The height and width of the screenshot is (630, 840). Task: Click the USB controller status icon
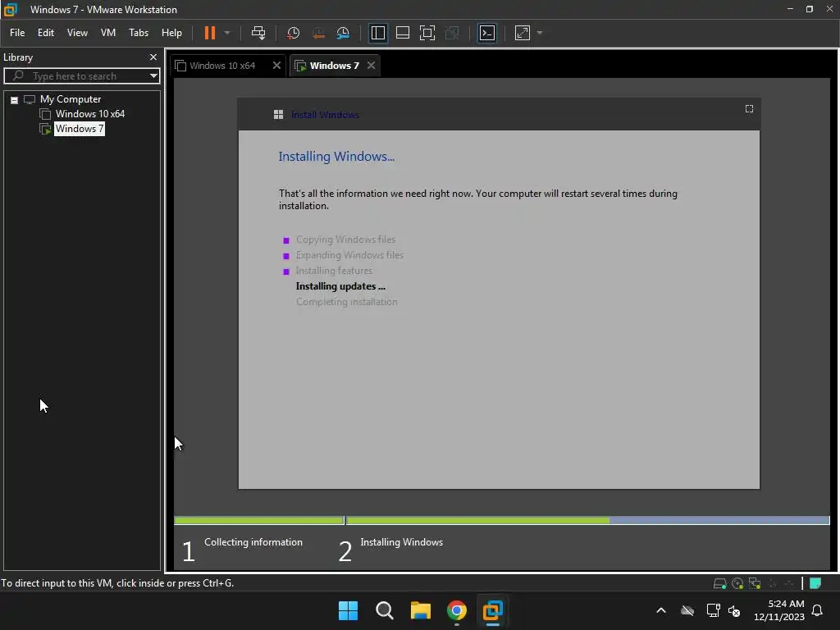coord(772,583)
